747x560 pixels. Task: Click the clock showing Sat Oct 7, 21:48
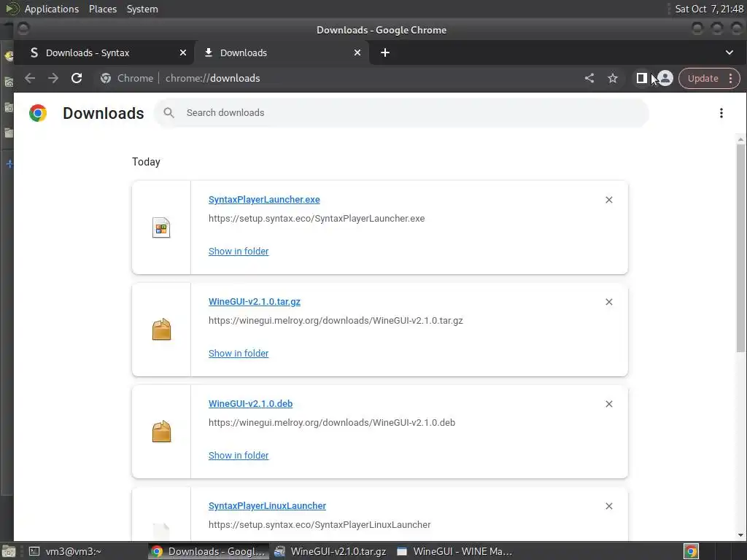[709, 9]
